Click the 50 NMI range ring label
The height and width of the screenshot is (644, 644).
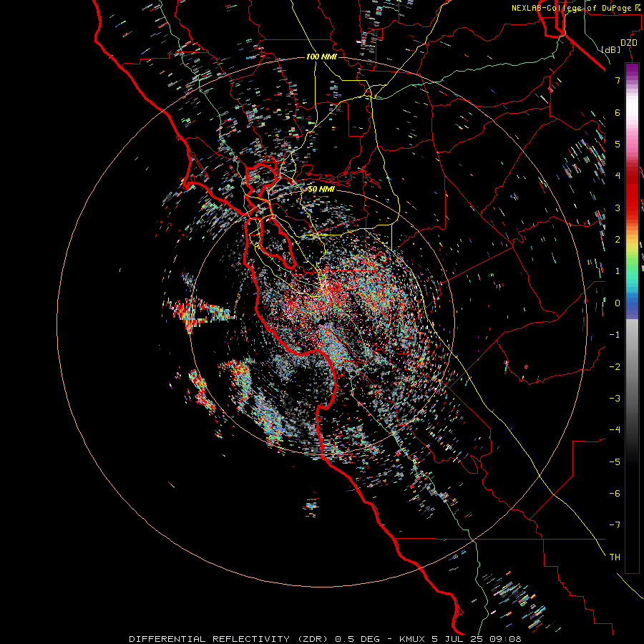[x=321, y=189]
